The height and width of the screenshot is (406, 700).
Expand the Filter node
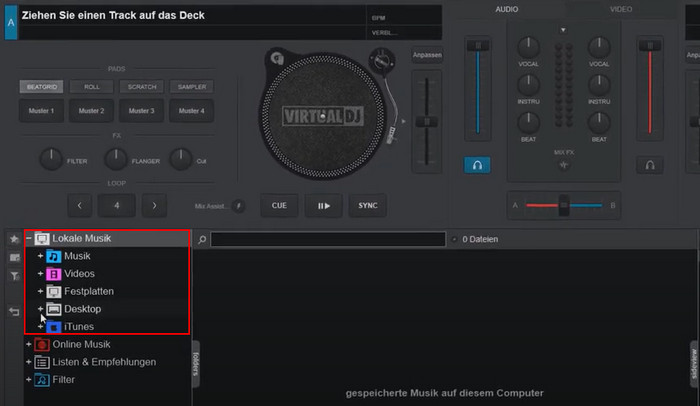(x=29, y=380)
